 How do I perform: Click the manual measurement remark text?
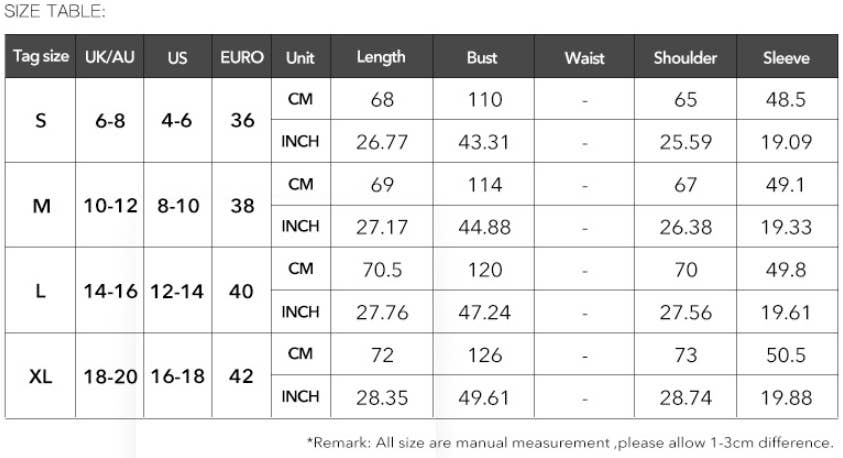[x=570, y=442]
